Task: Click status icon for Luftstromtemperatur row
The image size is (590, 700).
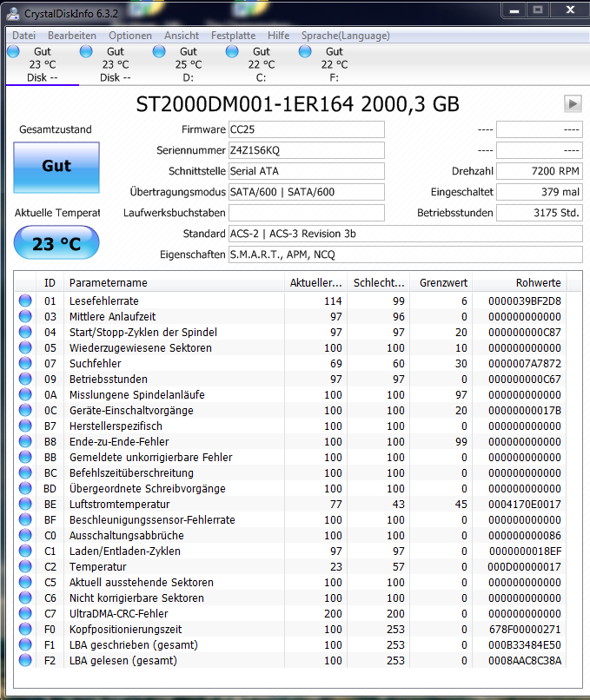Action: [x=25, y=504]
